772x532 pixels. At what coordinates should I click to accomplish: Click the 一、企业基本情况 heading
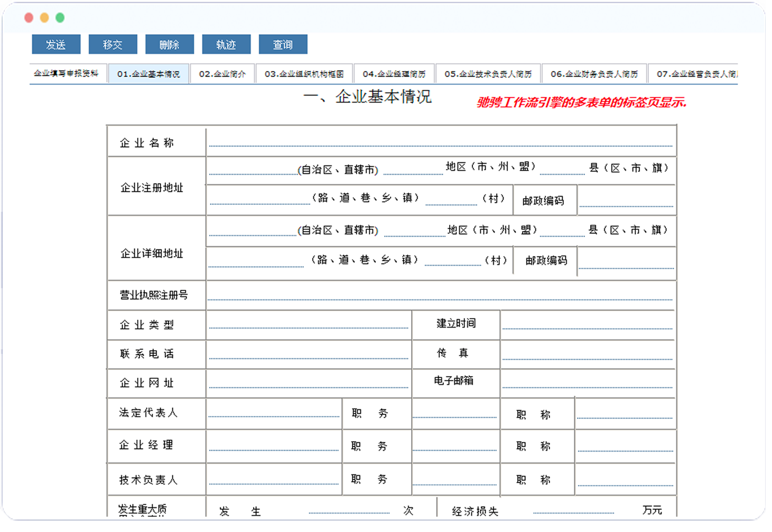point(368,97)
